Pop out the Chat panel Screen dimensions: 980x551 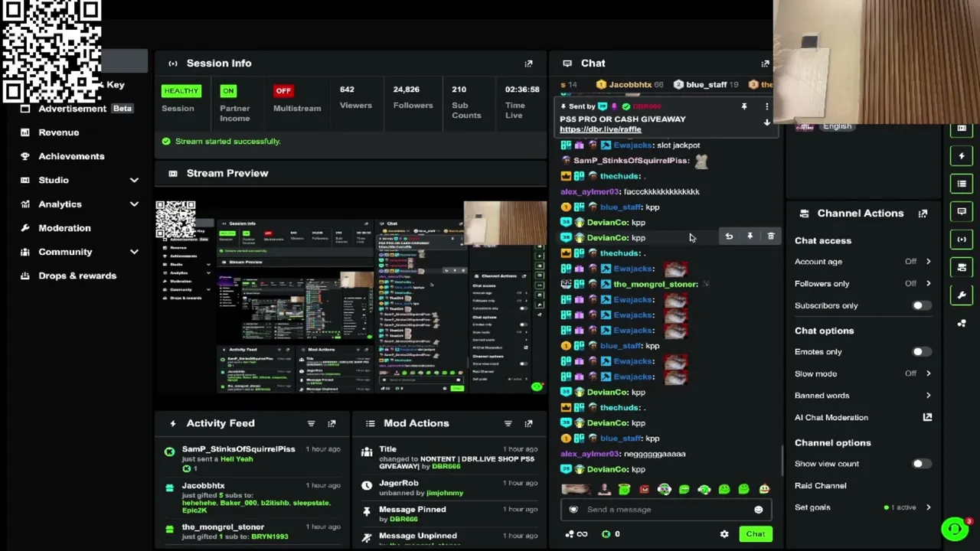pos(765,64)
